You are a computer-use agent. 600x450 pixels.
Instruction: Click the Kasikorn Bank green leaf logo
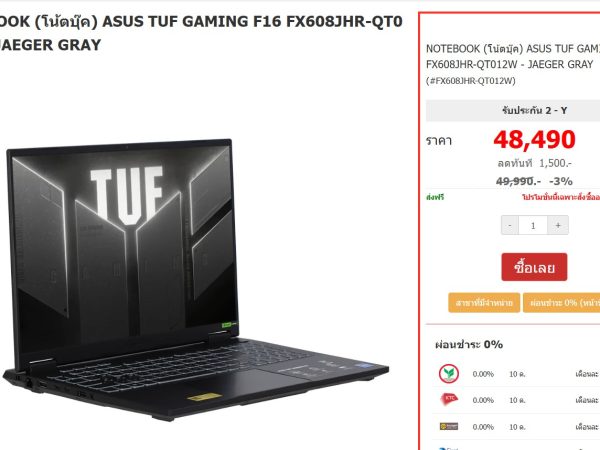[x=448, y=373]
